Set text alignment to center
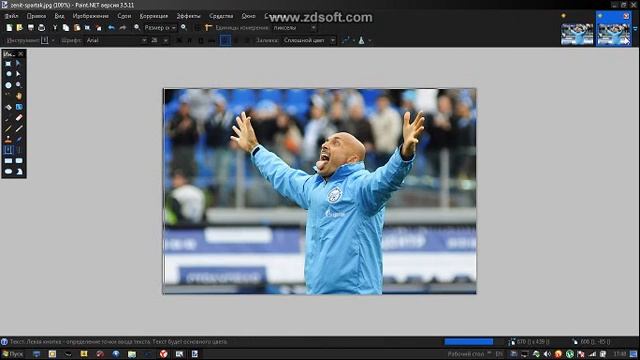The width and height of the screenshot is (640, 360). coord(236,40)
